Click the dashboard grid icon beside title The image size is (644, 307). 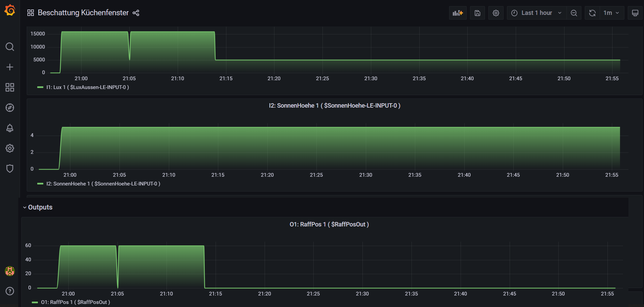point(30,13)
